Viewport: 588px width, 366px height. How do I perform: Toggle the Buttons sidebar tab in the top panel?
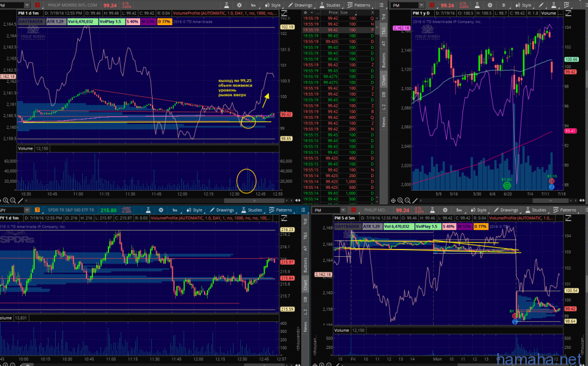383,60
